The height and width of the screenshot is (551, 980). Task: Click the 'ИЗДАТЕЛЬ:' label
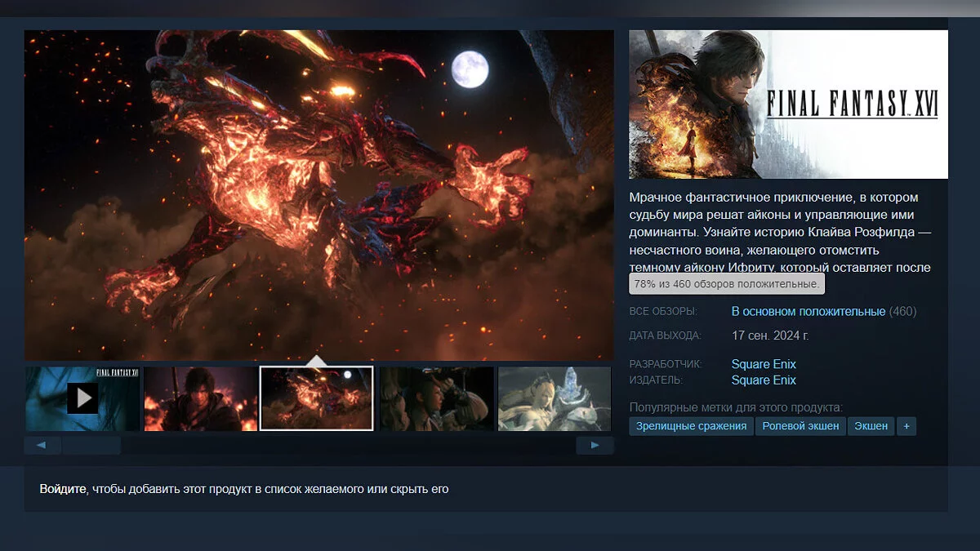coord(657,380)
